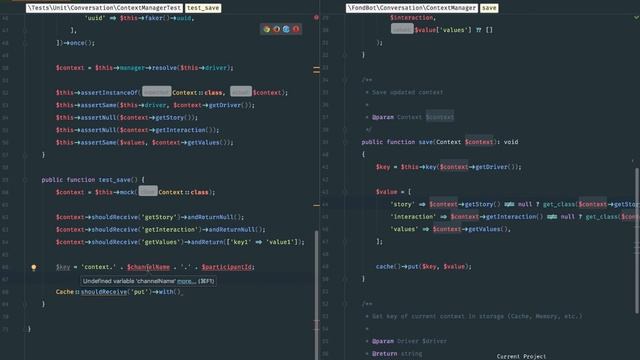Click the 'Current Project' label

521,356
